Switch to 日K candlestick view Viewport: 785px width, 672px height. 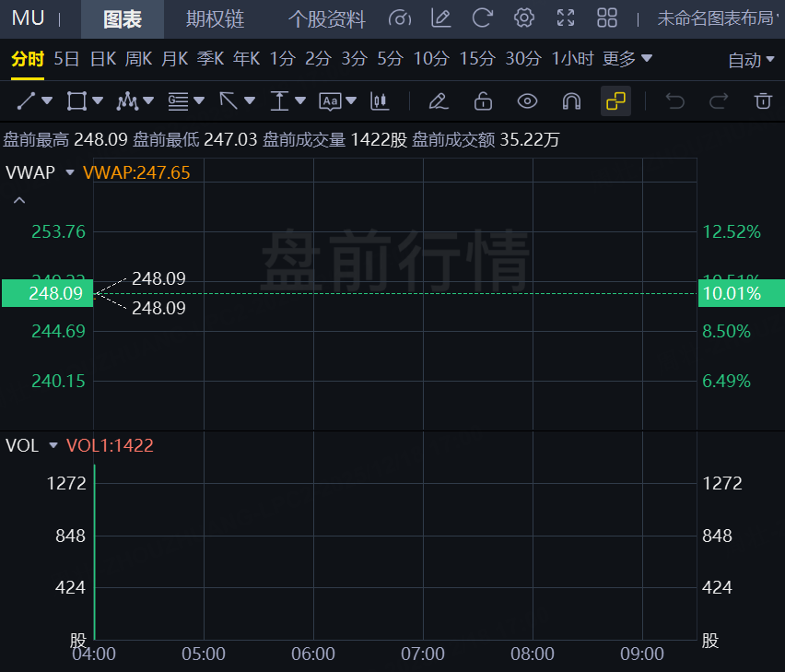(102, 57)
